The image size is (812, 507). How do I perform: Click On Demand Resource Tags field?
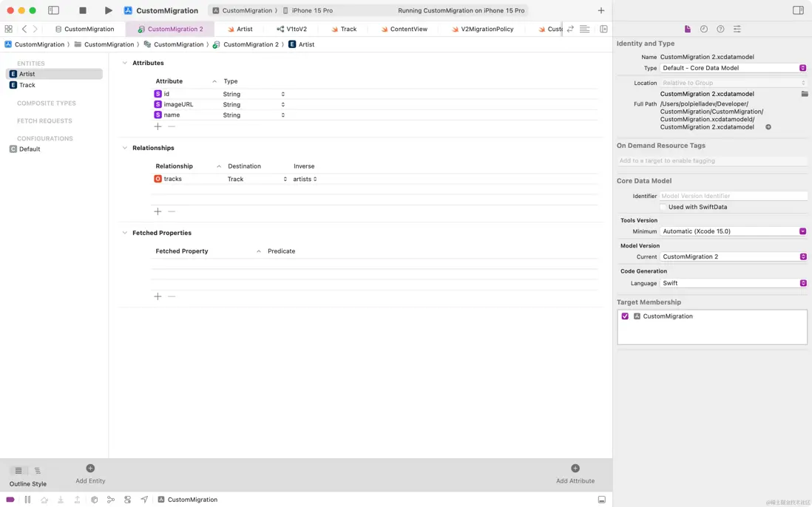click(711, 161)
